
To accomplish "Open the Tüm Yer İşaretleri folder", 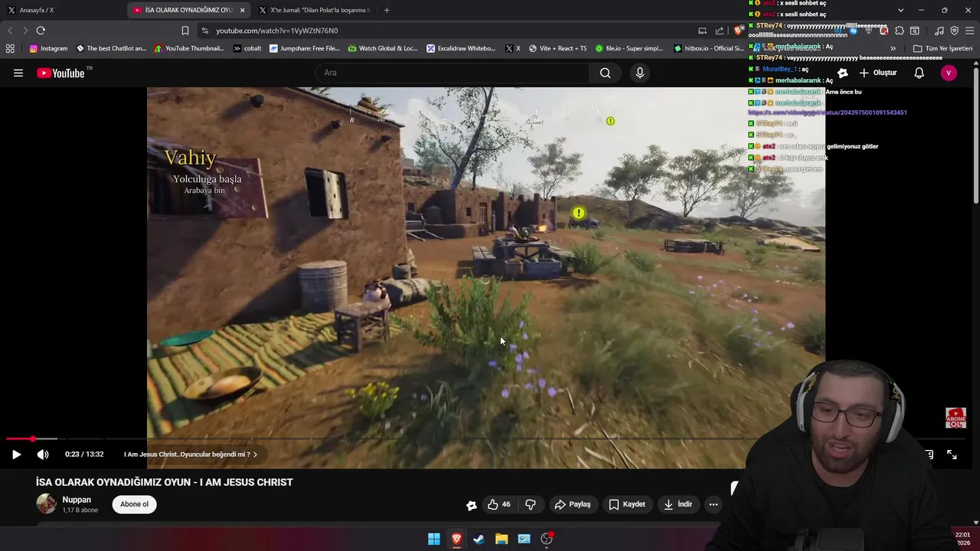I will pos(942,48).
